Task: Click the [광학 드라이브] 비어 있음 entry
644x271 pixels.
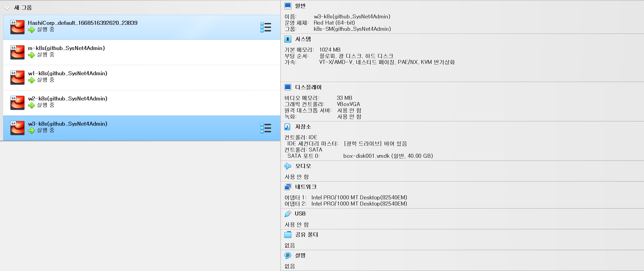Action: click(375, 144)
